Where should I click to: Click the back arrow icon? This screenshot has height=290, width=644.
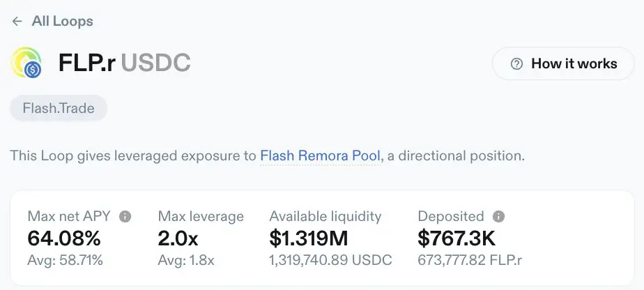coord(17,22)
